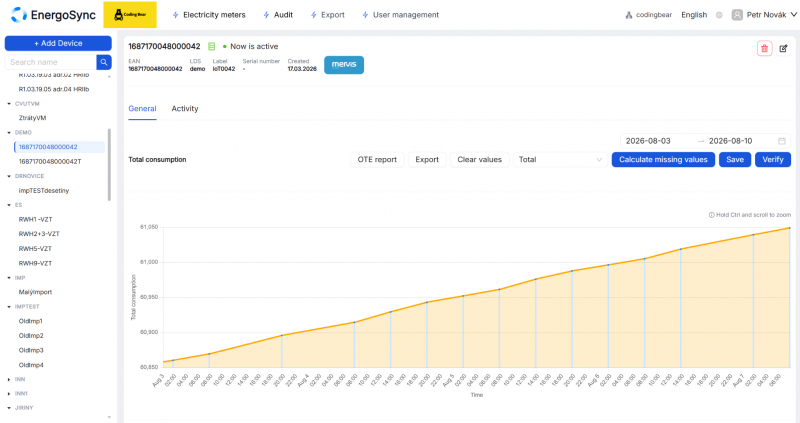The image size is (800, 423).
Task: Open the edit device pencil icon
Action: [x=783, y=48]
